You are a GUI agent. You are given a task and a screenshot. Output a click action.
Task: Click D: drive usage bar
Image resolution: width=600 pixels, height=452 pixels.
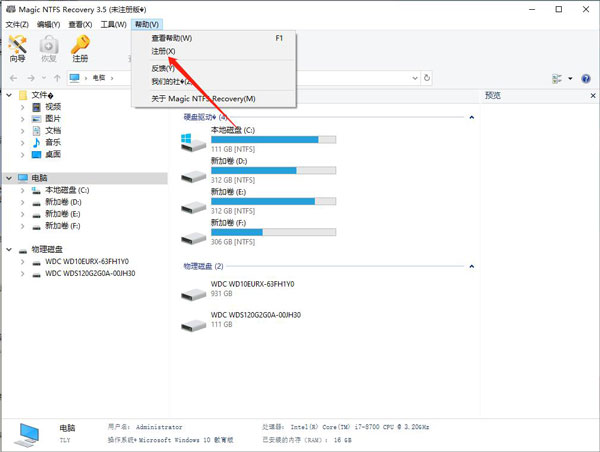pos(274,171)
